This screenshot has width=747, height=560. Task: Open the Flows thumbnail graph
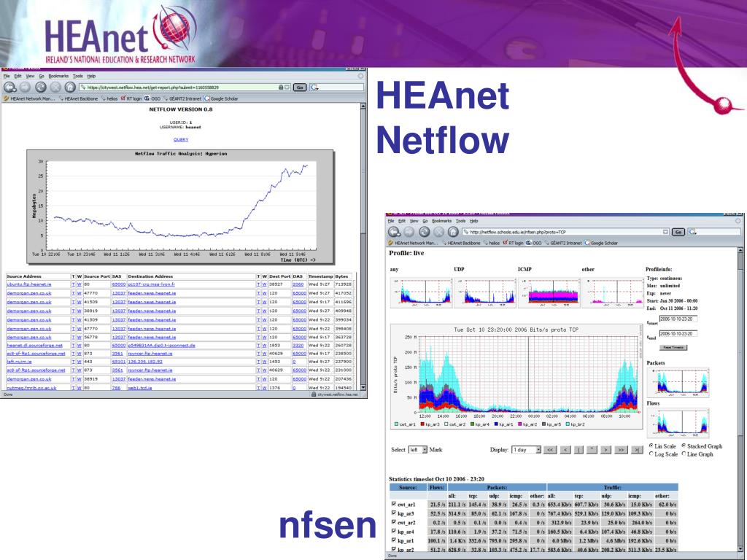[678, 423]
